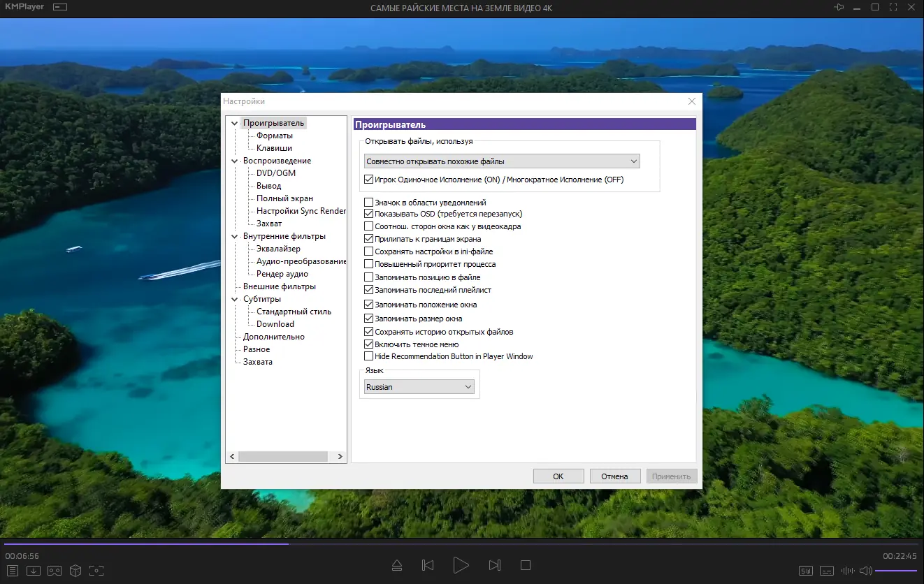The height and width of the screenshot is (584, 924).
Task: Select Аудио-преобразование tree item
Action: pos(301,261)
